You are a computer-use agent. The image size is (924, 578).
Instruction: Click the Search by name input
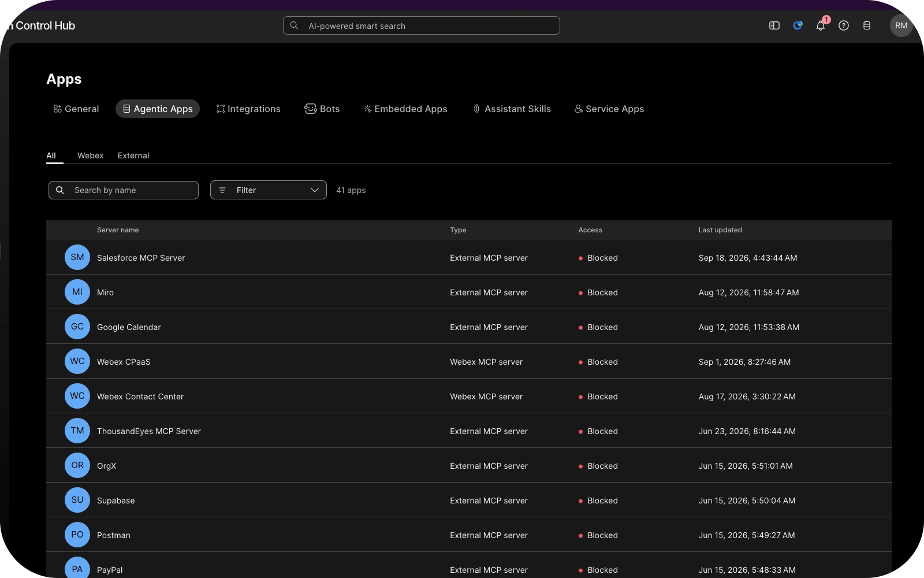[x=124, y=190]
